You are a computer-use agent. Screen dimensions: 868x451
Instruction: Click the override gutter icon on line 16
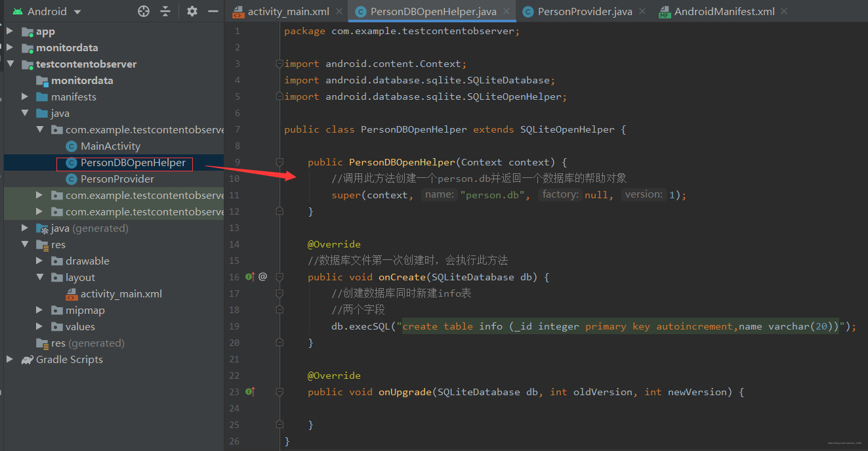(250, 277)
